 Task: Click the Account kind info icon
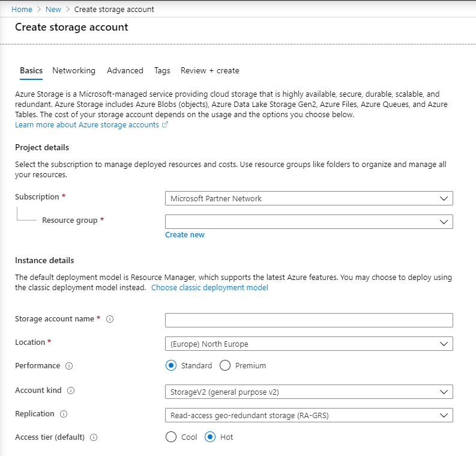(x=71, y=391)
